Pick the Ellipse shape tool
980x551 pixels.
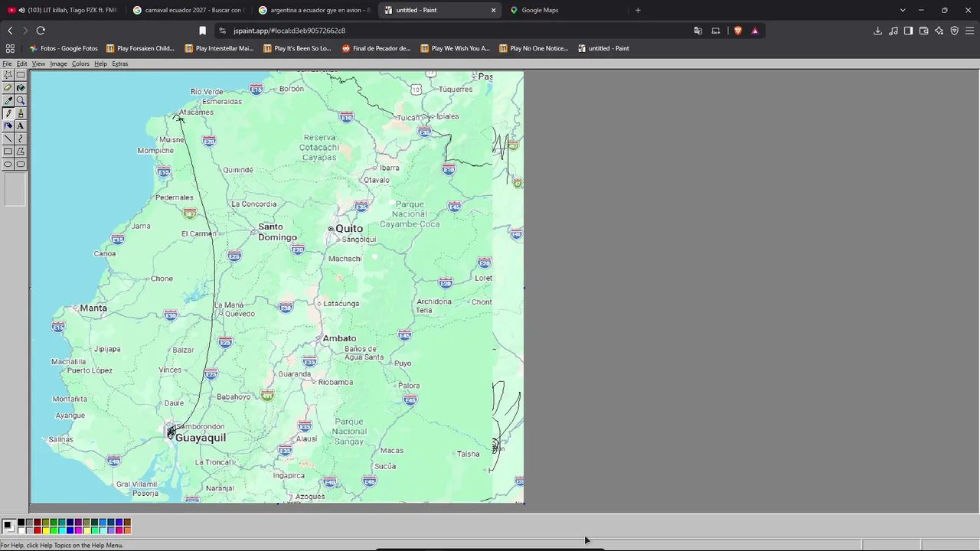point(8,164)
